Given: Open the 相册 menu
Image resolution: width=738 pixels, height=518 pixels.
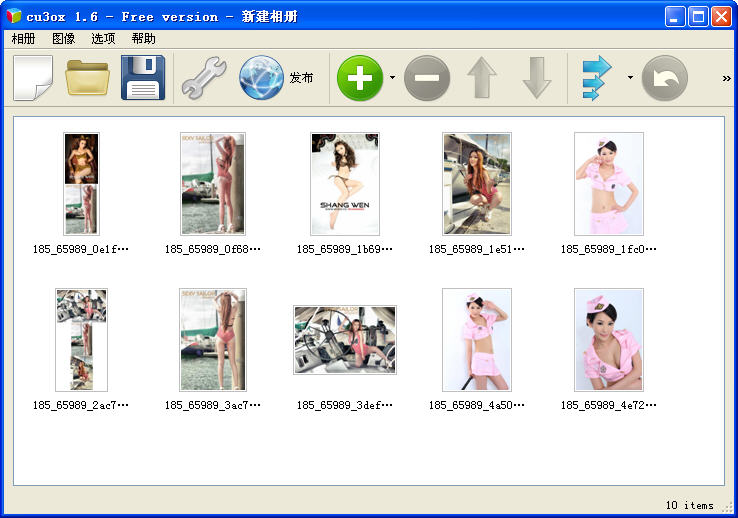Looking at the screenshot, I should pos(23,39).
